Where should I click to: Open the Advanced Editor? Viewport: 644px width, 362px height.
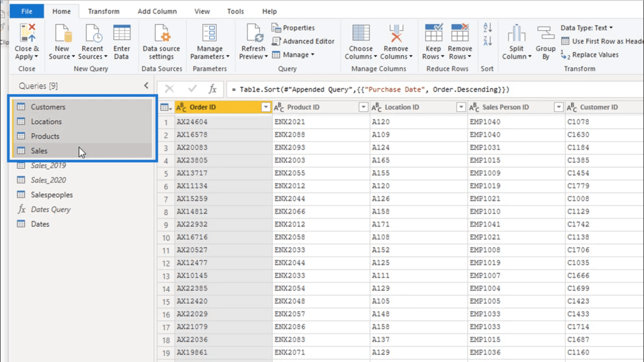tap(303, 41)
